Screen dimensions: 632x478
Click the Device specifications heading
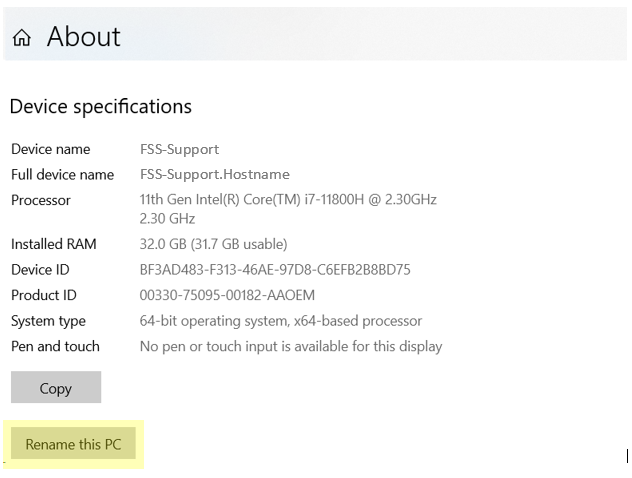(101, 107)
